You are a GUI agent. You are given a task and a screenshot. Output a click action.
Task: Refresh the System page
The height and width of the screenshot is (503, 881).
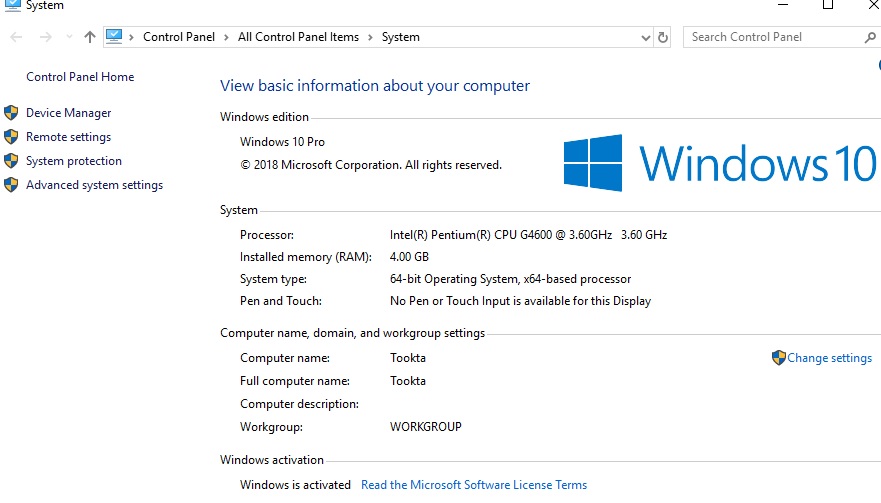[663, 38]
